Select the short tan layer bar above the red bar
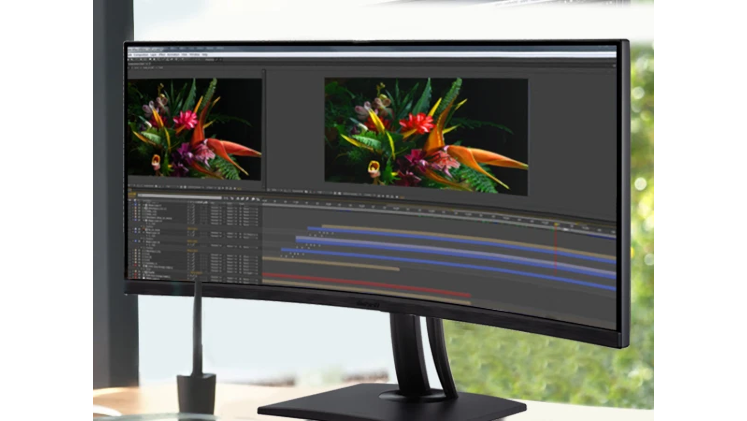The image size is (747, 421). tap(331, 264)
